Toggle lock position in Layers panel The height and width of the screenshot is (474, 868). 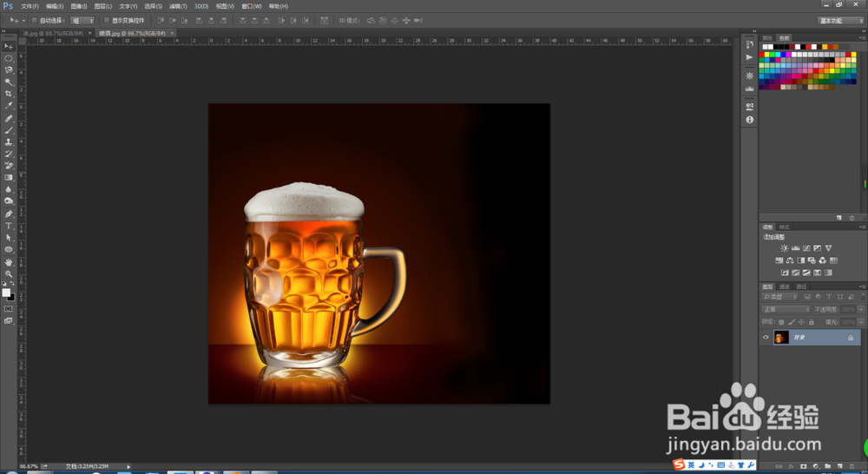[801, 322]
